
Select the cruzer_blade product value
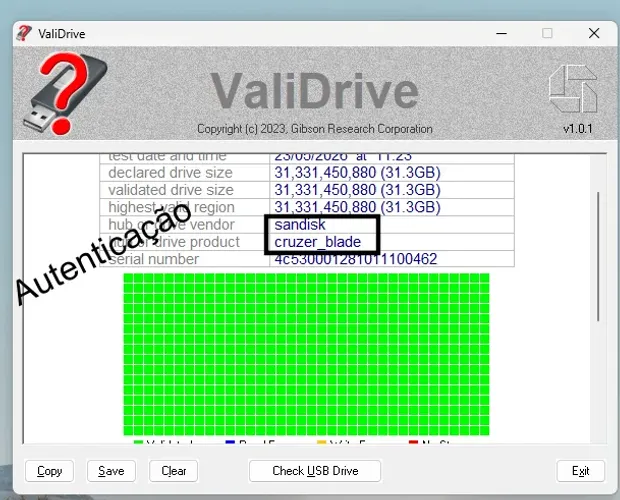[318, 242]
